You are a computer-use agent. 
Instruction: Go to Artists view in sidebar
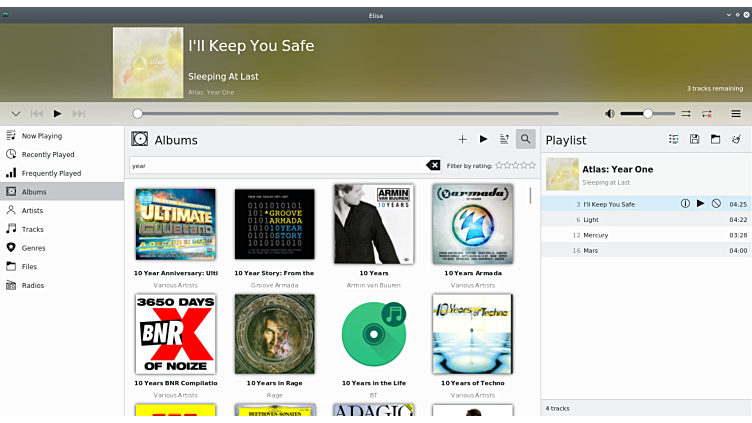point(33,210)
